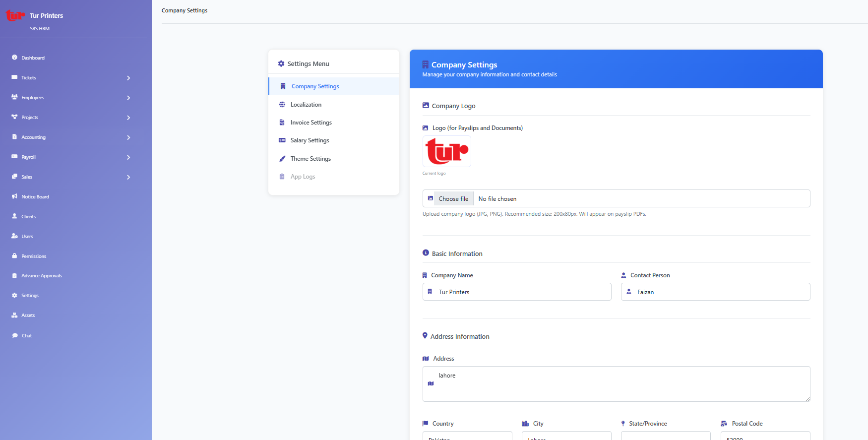Click the Company Name input field
Image resolution: width=868 pixels, height=440 pixels.
click(517, 292)
